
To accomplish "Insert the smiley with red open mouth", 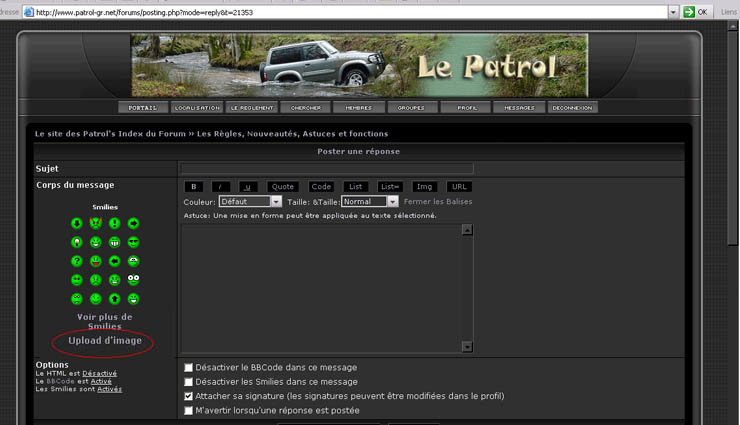I will pos(96,261).
